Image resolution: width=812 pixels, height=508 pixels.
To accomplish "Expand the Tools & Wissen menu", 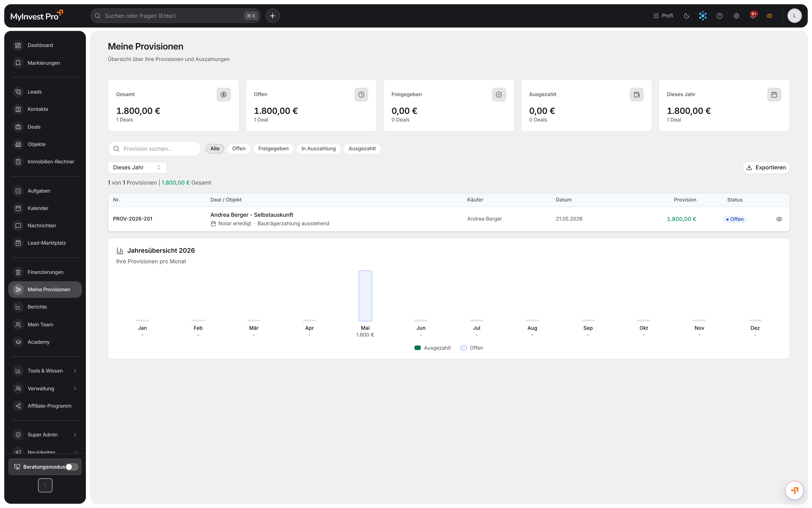I will coord(45,371).
